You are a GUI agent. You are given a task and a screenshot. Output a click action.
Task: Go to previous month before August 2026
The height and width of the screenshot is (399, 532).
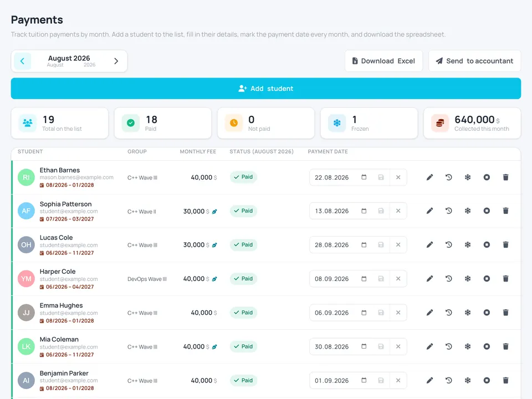[x=22, y=61]
